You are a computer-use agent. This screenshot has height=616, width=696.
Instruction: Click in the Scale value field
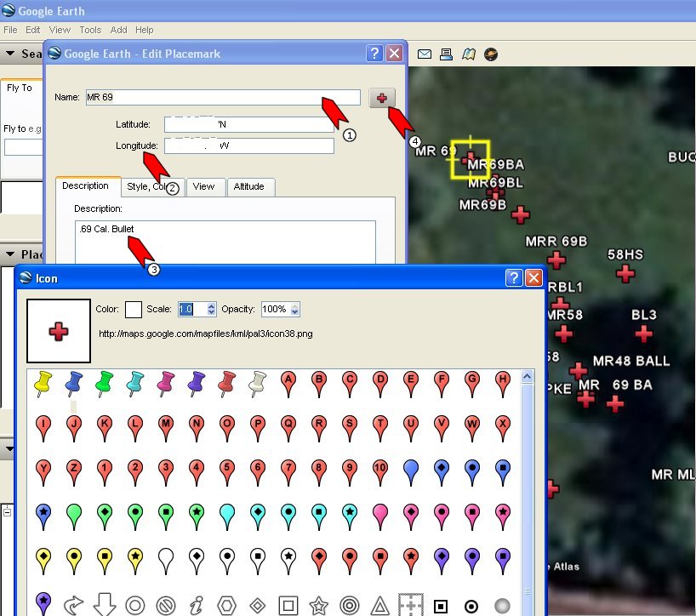pos(192,310)
